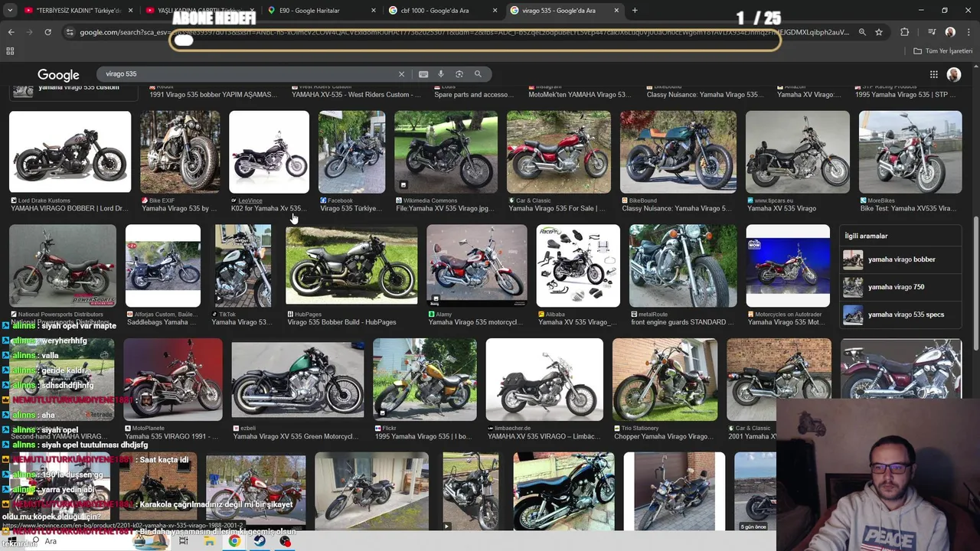Search related: yamaha virago 750

coord(900,287)
